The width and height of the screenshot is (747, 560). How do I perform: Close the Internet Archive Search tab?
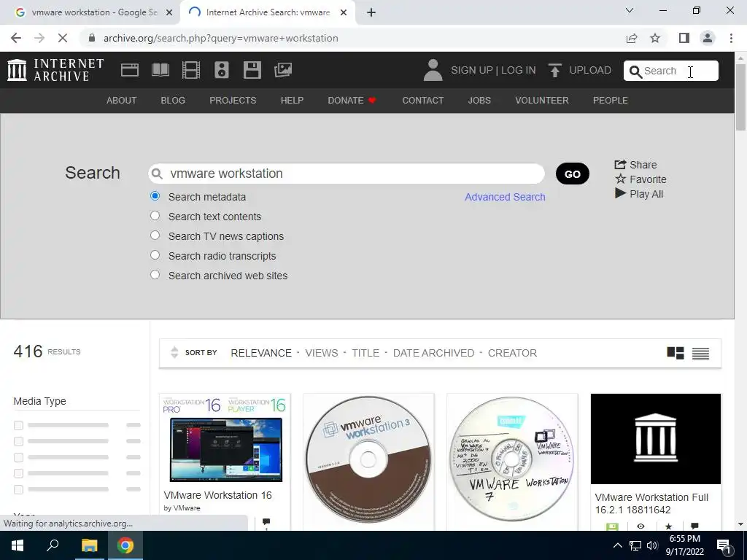tap(344, 13)
